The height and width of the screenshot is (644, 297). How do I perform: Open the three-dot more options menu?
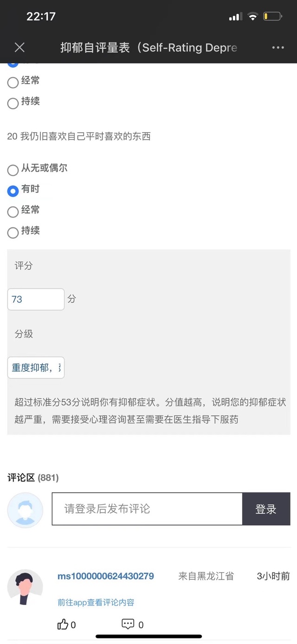tap(278, 48)
